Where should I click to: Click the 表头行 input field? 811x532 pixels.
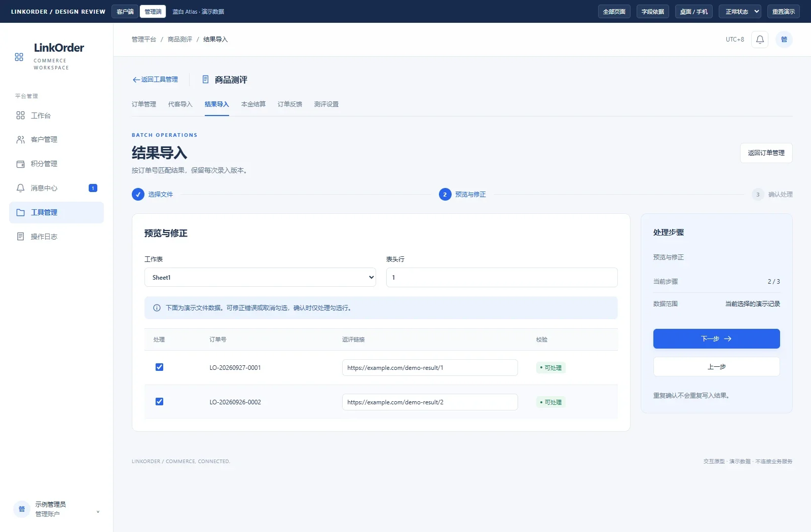click(502, 278)
